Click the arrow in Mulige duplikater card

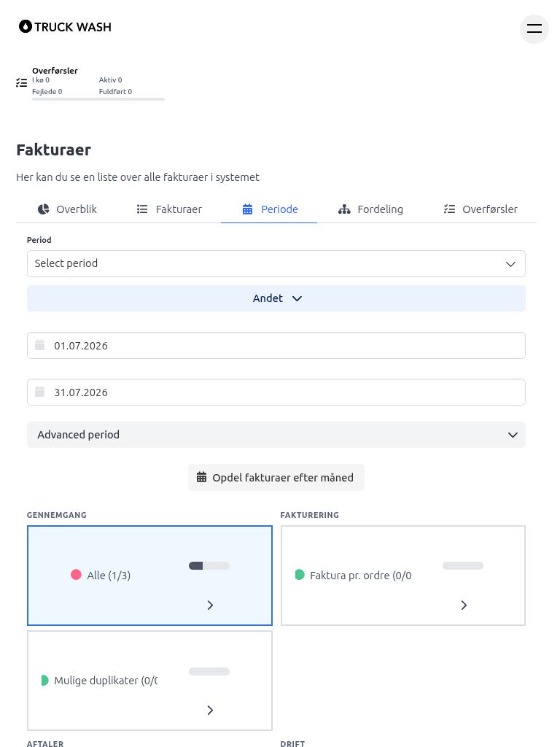point(210,711)
